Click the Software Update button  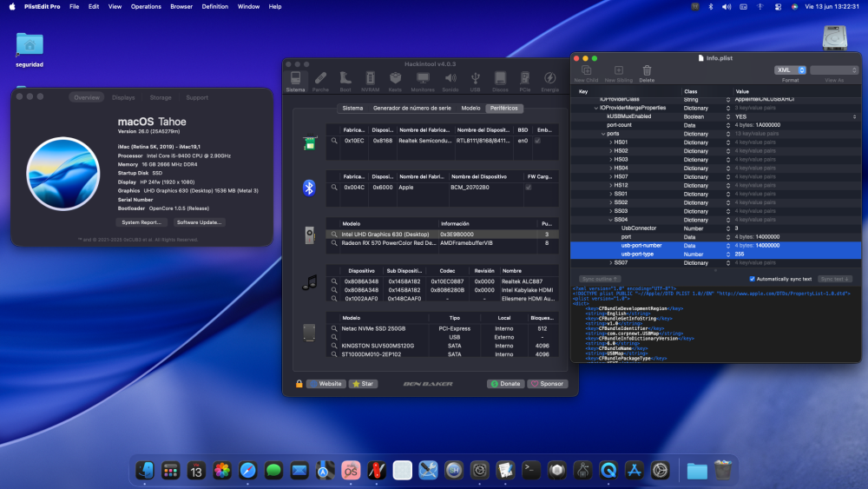pos(199,222)
